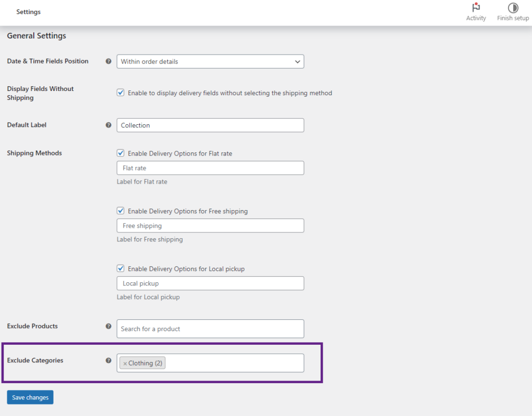This screenshot has height=416, width=532.
Task: Remove the Clothing (2) category tag
Action: (125, 363)
